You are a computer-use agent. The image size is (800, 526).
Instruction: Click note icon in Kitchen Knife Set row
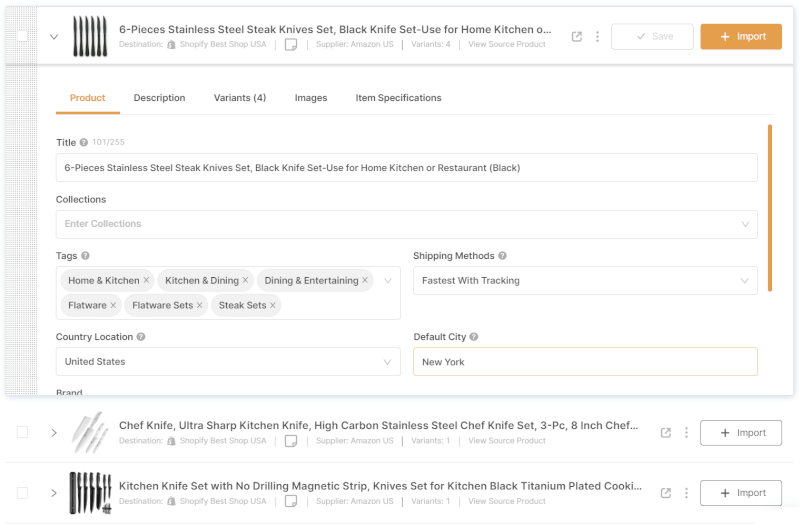click(x=291, y=501)
